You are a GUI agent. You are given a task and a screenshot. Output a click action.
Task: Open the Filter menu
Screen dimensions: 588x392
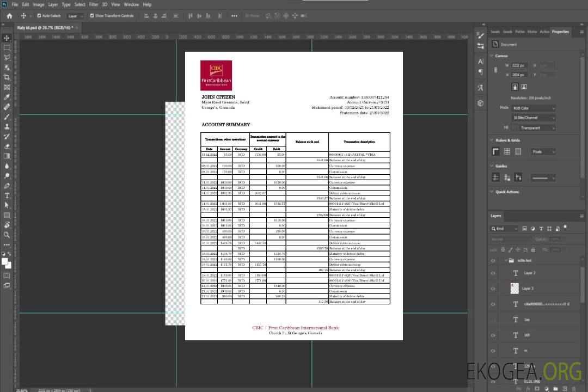click(x=94, y=4)
